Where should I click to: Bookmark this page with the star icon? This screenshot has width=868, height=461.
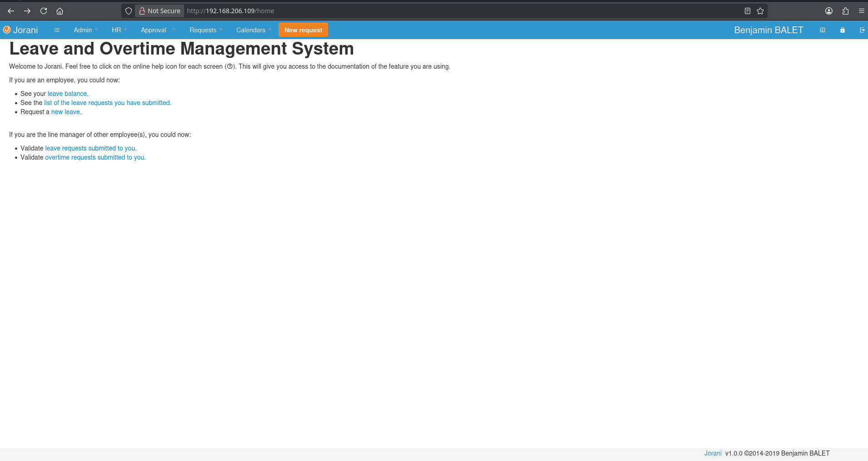[x=760, y=11]
